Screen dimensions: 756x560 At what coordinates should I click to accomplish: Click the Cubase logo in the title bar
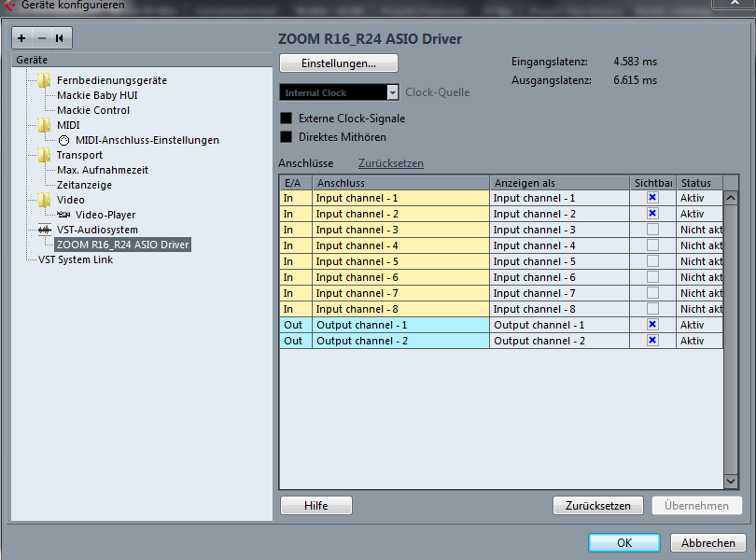(9, 5)
